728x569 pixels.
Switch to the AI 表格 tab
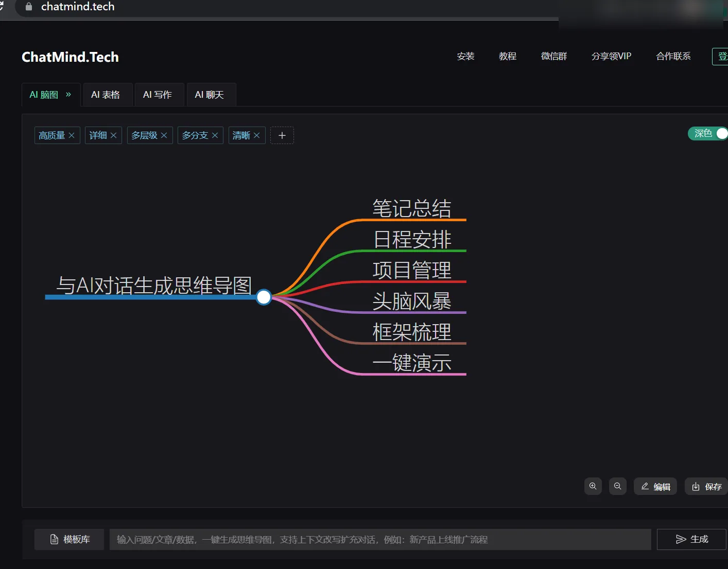[x=107, y=95]
